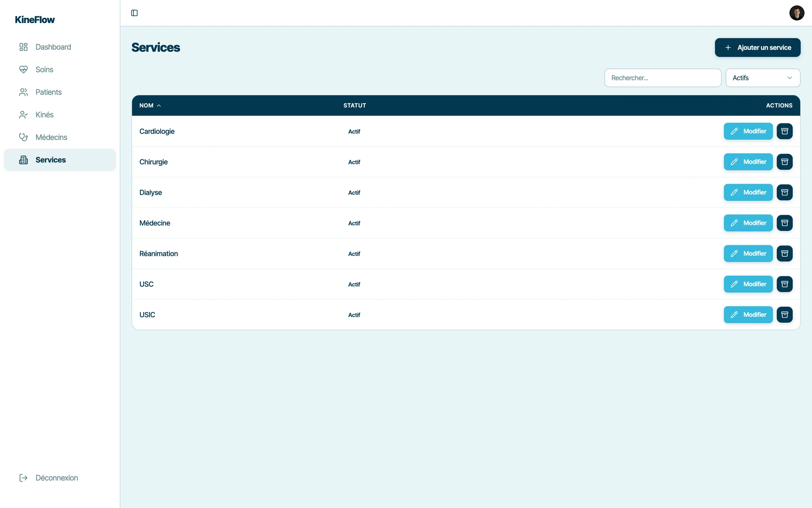Click the Cardiologie service name
This screenshot has width=812, height=508.
pyautogui.click(x=157, y=131)
